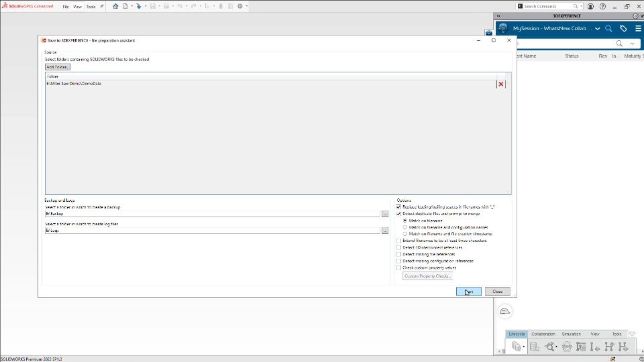Click the Add Folder button
The height and width of the screenshot is (362, 644).
58,67
